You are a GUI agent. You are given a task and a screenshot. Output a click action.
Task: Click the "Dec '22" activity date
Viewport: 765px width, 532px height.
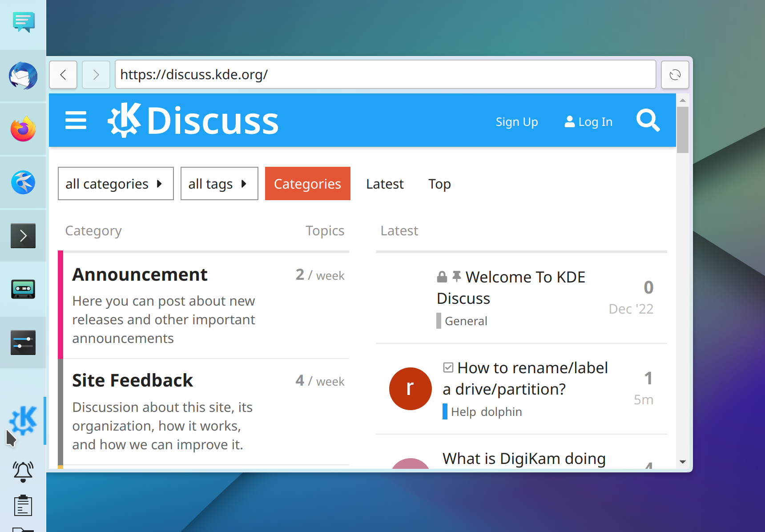click(x=631, y=309)
